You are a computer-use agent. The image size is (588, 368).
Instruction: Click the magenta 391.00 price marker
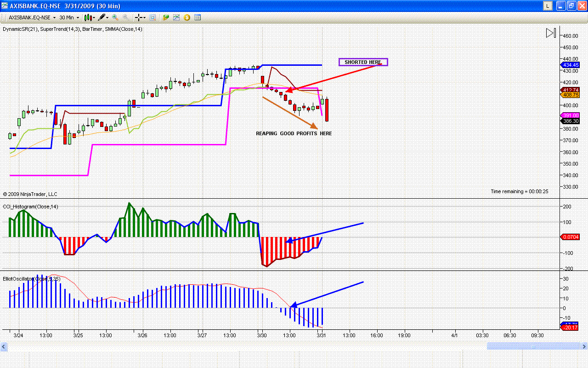pyautogui.click(x=570, y=115)
